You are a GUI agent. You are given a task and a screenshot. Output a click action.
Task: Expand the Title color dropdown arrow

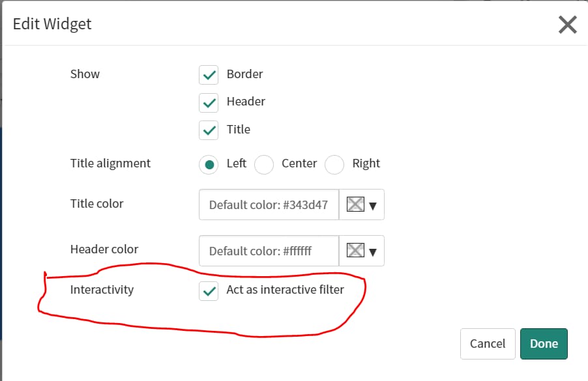[373, 206]
